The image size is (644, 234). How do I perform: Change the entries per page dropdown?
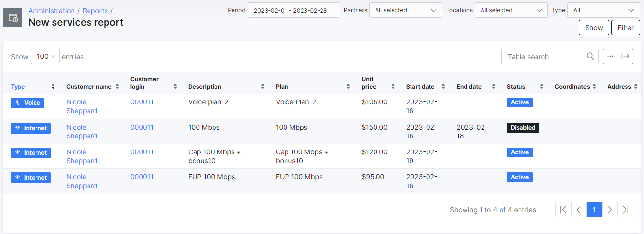click(x=45, y=56)
